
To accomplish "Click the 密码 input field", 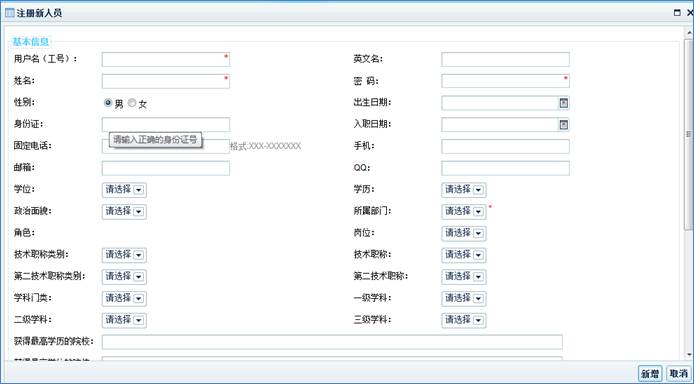I will (505, 81).
